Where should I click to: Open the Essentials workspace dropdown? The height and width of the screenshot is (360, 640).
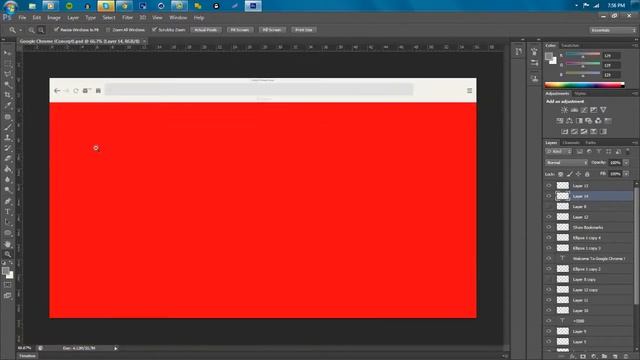click(613, 30)
